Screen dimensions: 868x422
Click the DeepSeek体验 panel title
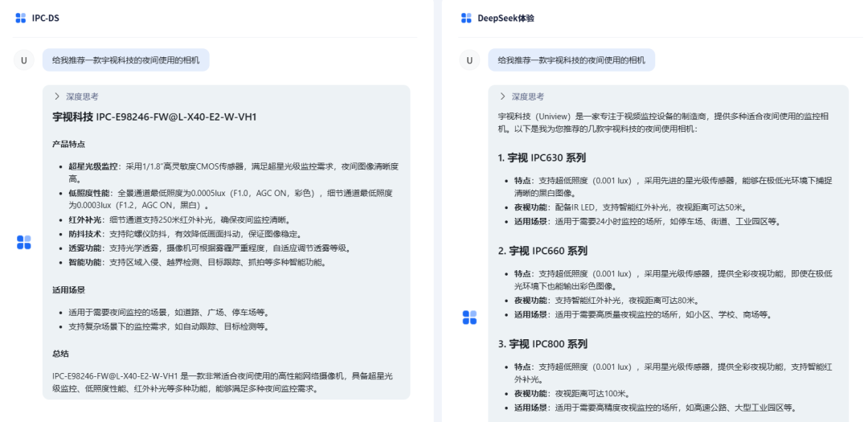tap(506, 18)
